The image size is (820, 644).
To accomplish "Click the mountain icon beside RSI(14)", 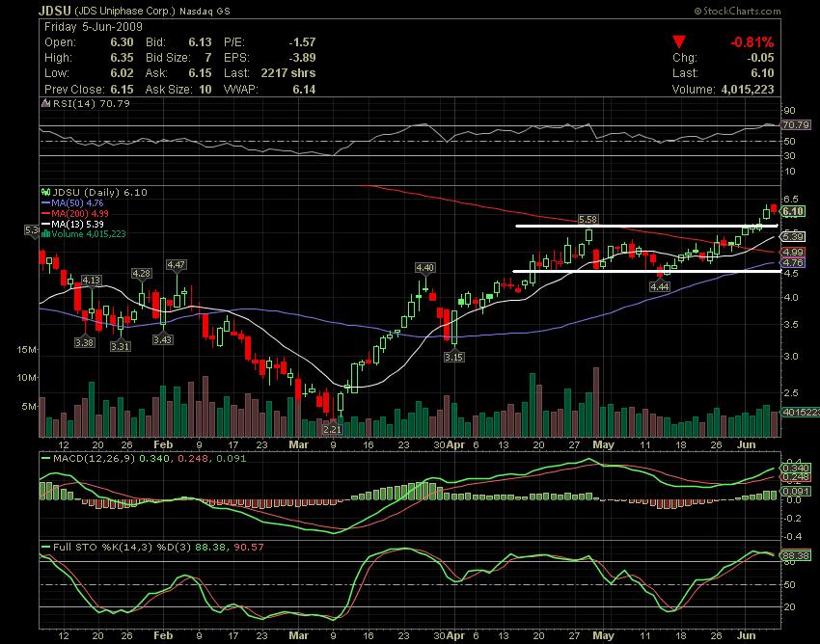I will 46,103.
